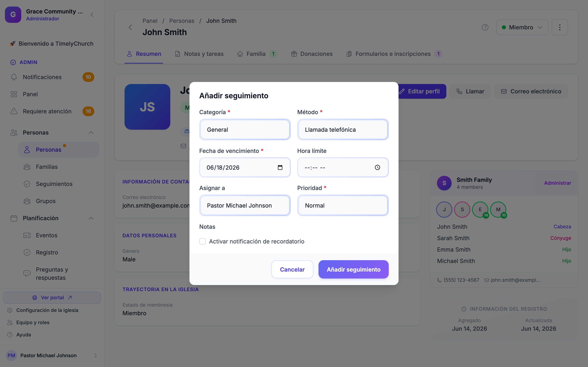This screenshot has height=367, width=588.
Task: Collapse the Planificación section
Action: [x=91, y=218]
